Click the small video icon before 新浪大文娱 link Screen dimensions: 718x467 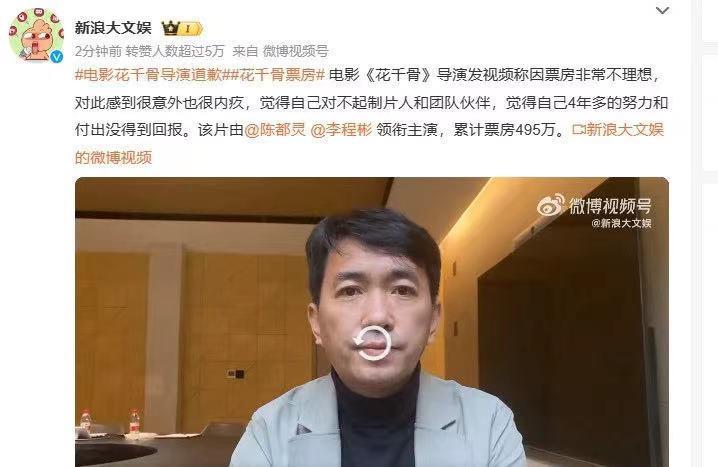(x=579, y=130)
